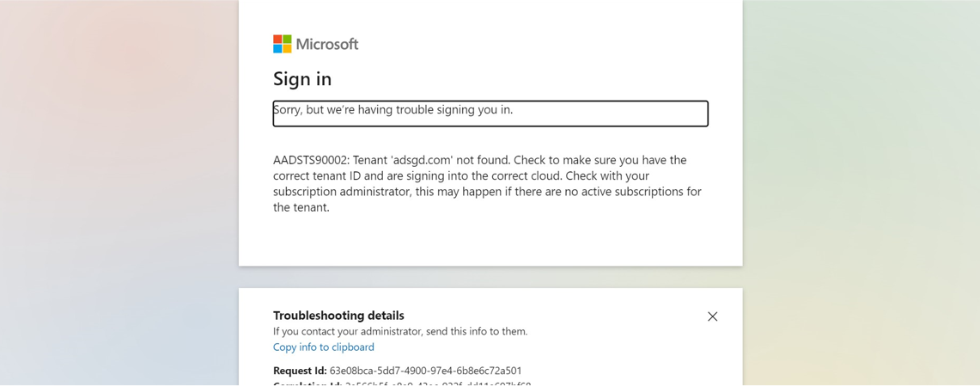Copy info to clipboard link
The image size is (980, 387).
click(324, 347)
